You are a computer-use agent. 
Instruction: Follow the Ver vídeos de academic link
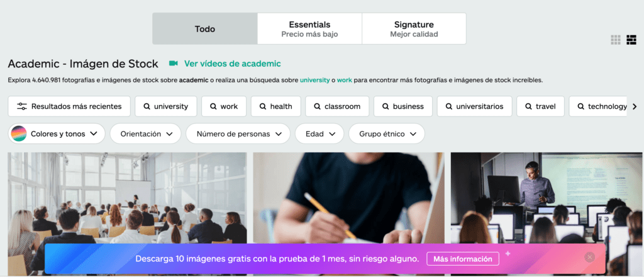pos(233,64)
